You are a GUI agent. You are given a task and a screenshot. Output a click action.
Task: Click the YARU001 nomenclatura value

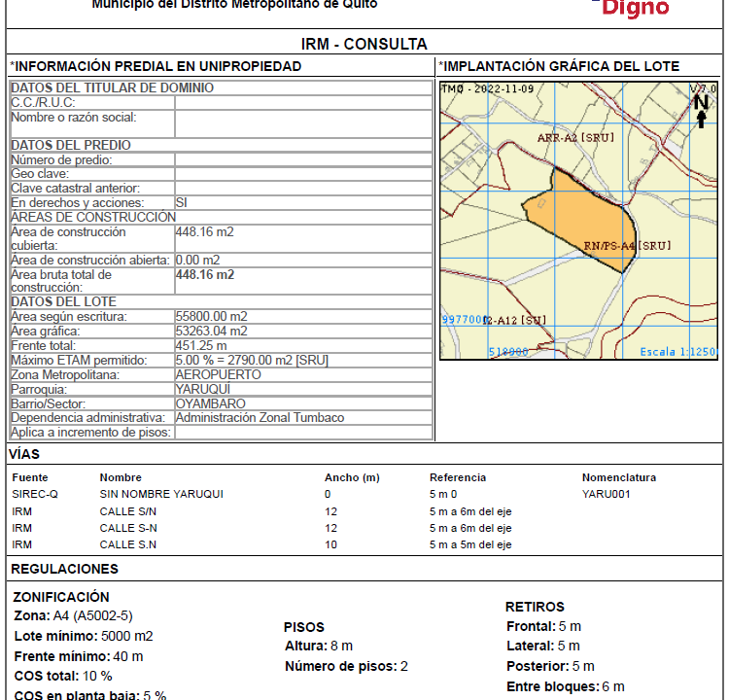click(607, 494)
